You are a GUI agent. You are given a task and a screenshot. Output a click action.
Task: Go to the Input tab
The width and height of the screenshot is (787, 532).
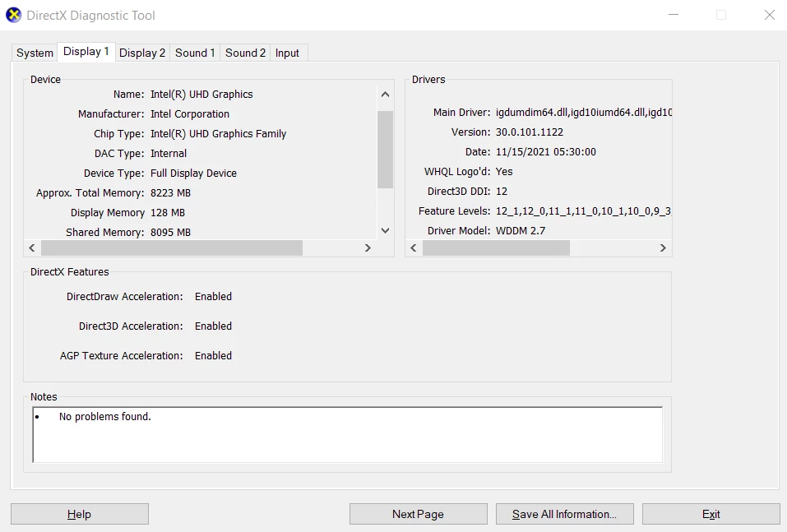(287, 53)
